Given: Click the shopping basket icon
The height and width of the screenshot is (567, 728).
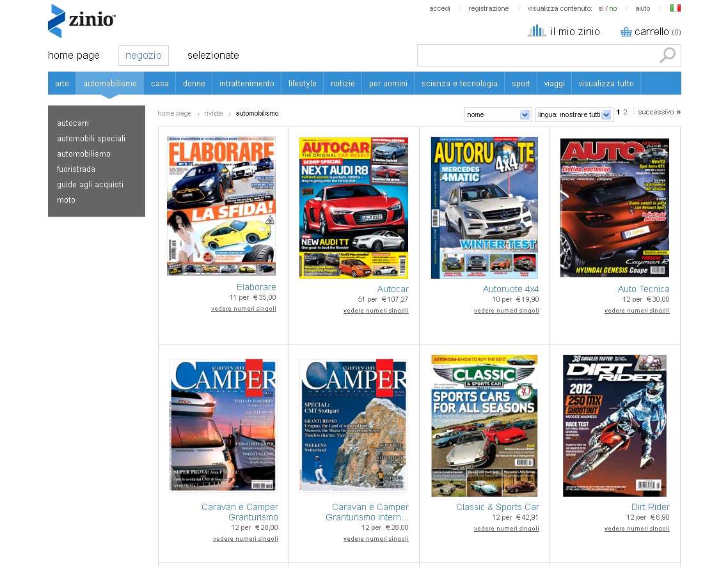Looking at the screenshot, I should (626, 31).
